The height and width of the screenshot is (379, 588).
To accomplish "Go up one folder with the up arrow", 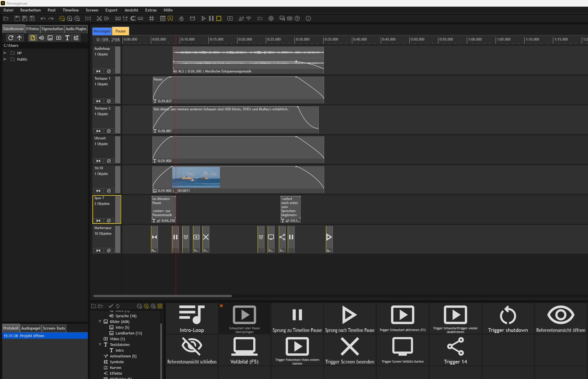I will pos(19,38).
